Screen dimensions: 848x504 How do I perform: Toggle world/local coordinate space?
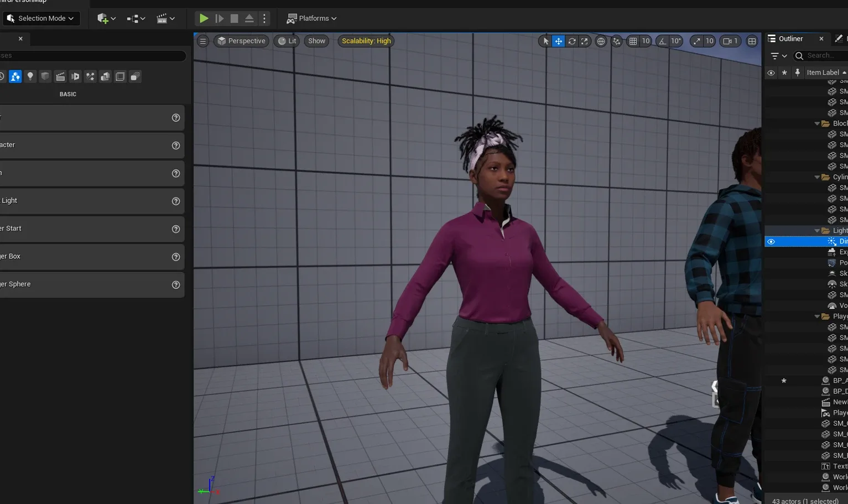601,41
